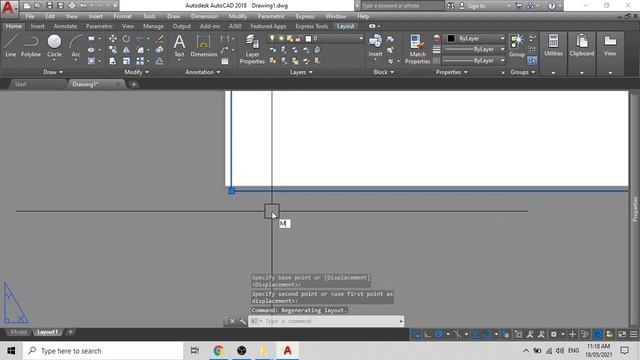
Task: Click the customize wrench icon beside command line
Action: 242,321
